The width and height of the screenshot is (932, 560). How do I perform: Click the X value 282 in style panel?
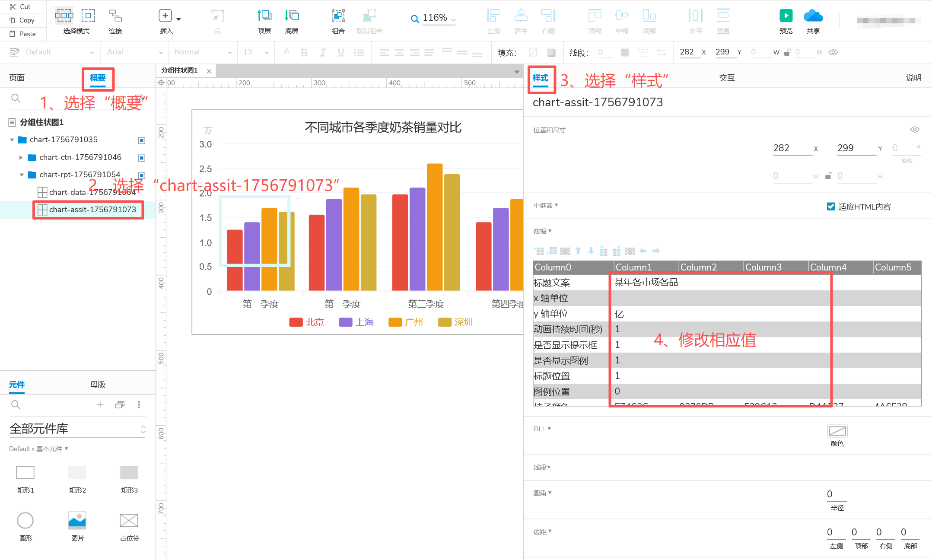[x=792, y=148]
